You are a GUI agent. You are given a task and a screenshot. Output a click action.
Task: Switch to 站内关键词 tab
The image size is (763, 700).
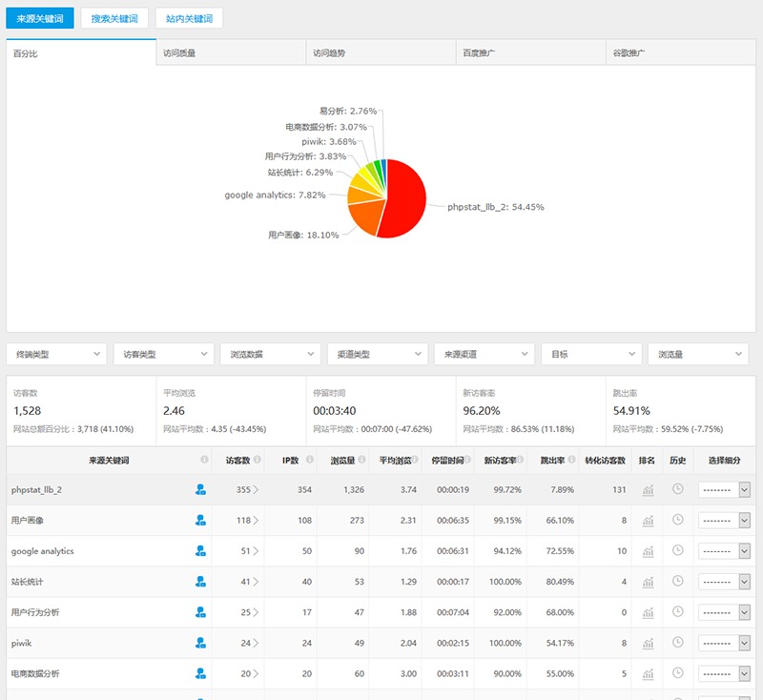(x=189, y=18)
